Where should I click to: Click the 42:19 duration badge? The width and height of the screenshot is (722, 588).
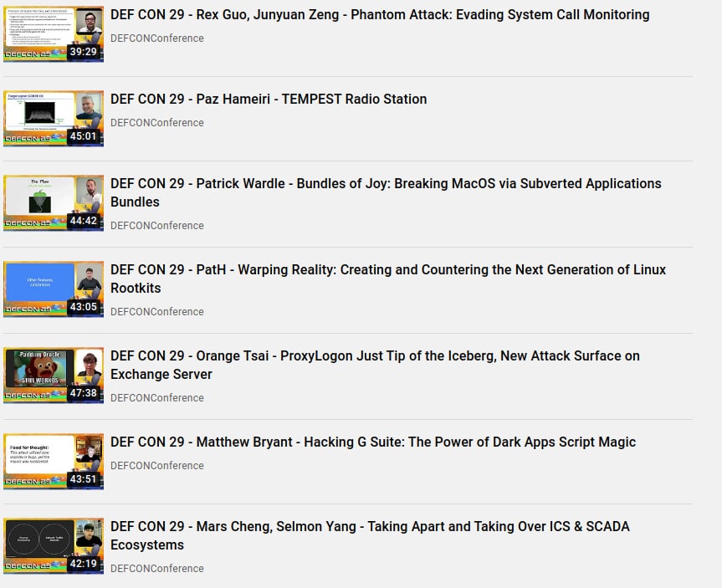[x=84, y=564]
